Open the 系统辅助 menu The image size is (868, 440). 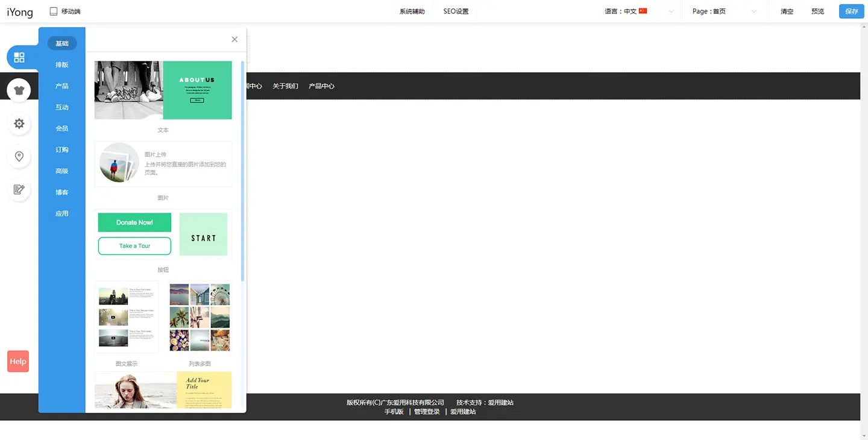(x=412, y=11)
